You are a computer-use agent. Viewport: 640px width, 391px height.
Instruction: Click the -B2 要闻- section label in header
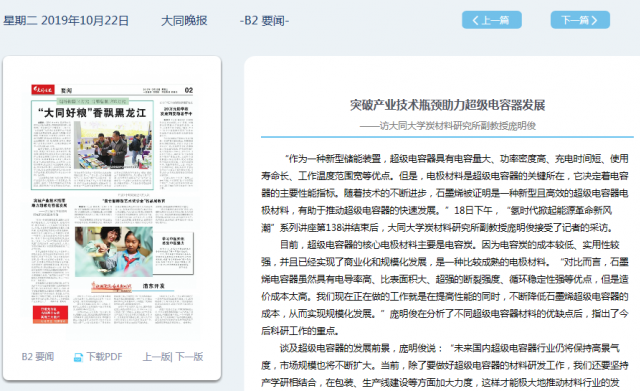264,20
